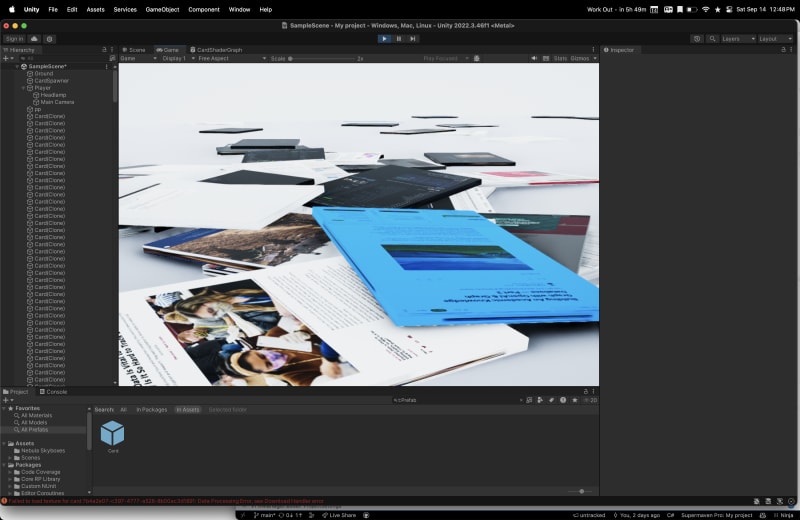The width and height of the screenshot is (800, 520).
Task: Collapse the Assets folder tree
Action: coord(4,443)
